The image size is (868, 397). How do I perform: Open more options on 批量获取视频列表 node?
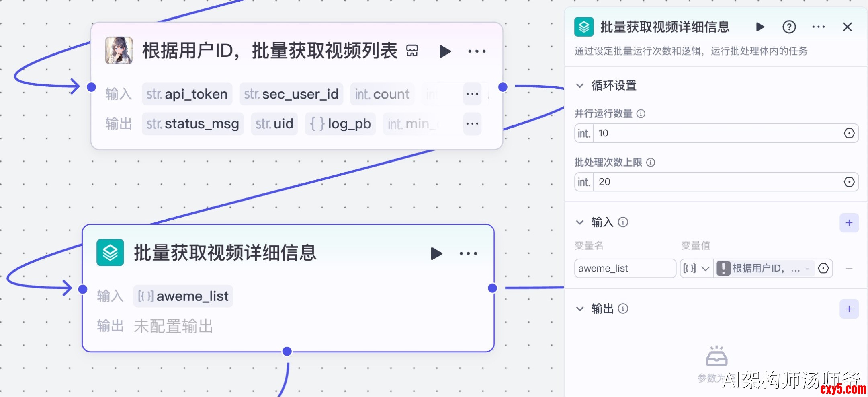click(477, 51)
